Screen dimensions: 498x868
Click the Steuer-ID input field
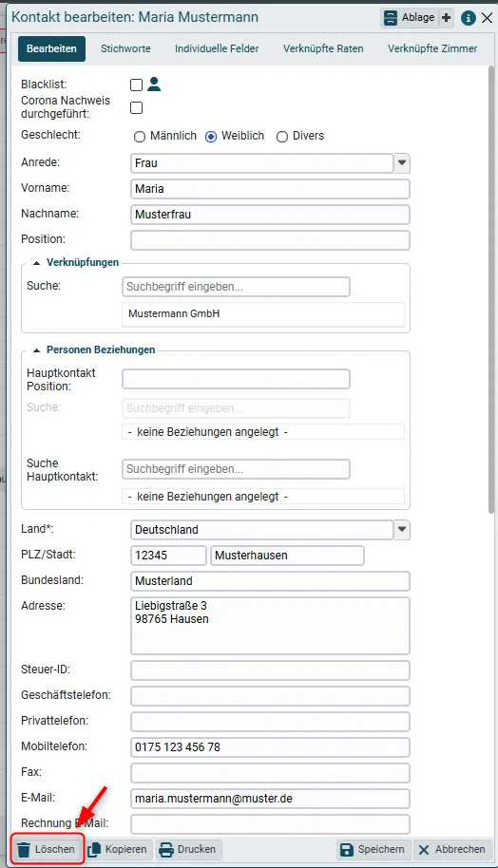[x=270, y=670]
